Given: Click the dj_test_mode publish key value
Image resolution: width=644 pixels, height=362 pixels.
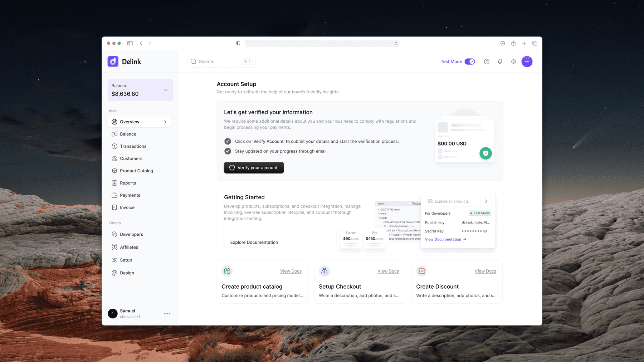Looking at the screenshot, I should pos(476,222).
